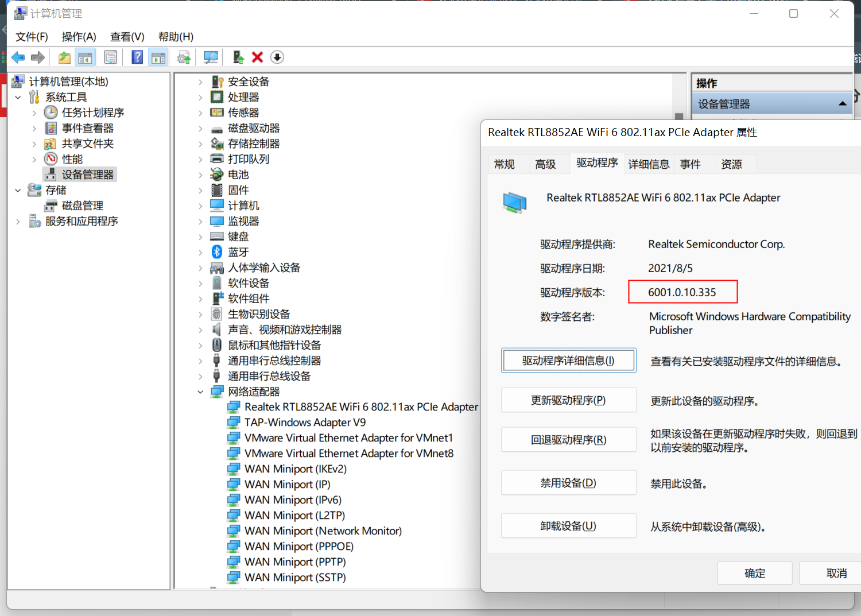Switch to the 常规 tab
Screen dimensions: 861x616
(x=505, y=164)
